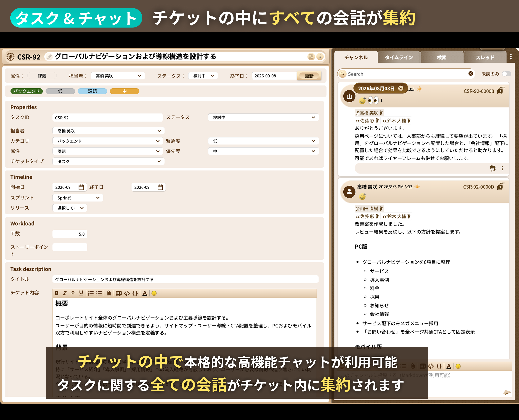Click the @山田 直樹 mention
This screenshot has height=420, width=519.
[x=369, y=209]
